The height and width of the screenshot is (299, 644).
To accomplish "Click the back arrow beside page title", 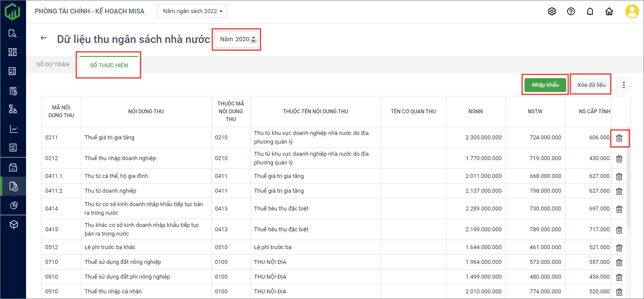I will [43, 38].
